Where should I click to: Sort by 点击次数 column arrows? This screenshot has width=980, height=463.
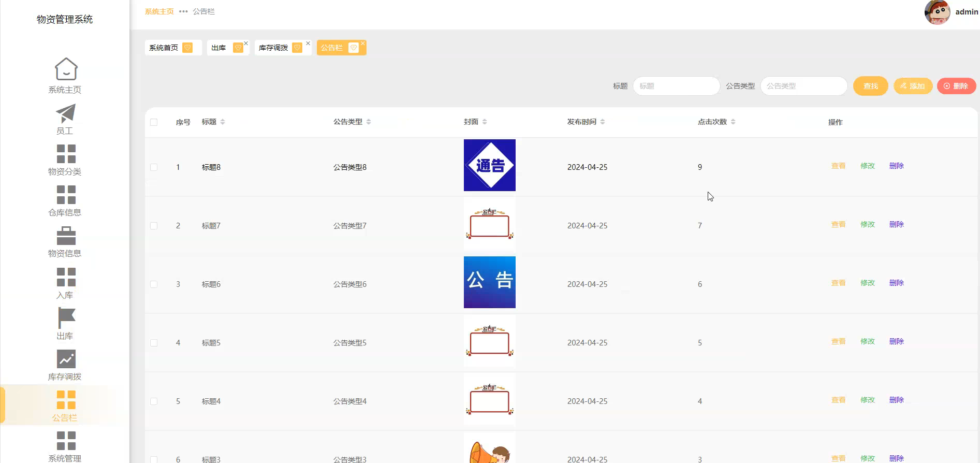coord(733,122)
